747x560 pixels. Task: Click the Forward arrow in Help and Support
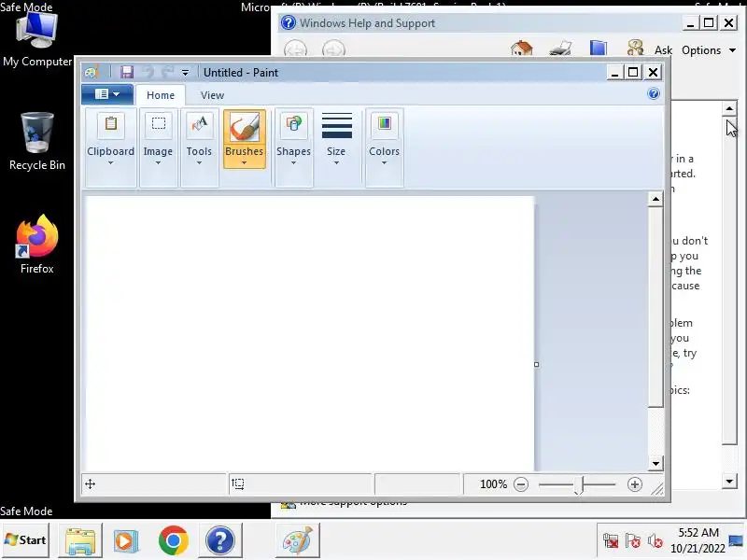pos(333,49)
